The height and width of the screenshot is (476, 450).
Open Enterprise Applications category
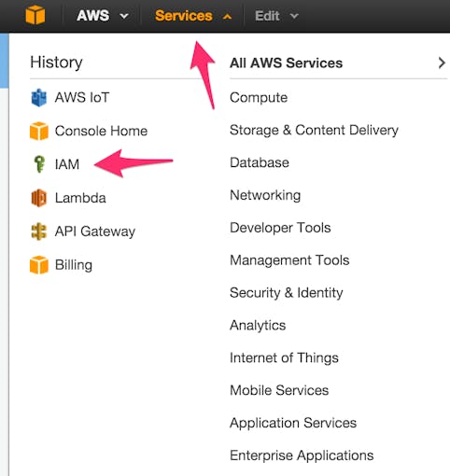point(302,455)
